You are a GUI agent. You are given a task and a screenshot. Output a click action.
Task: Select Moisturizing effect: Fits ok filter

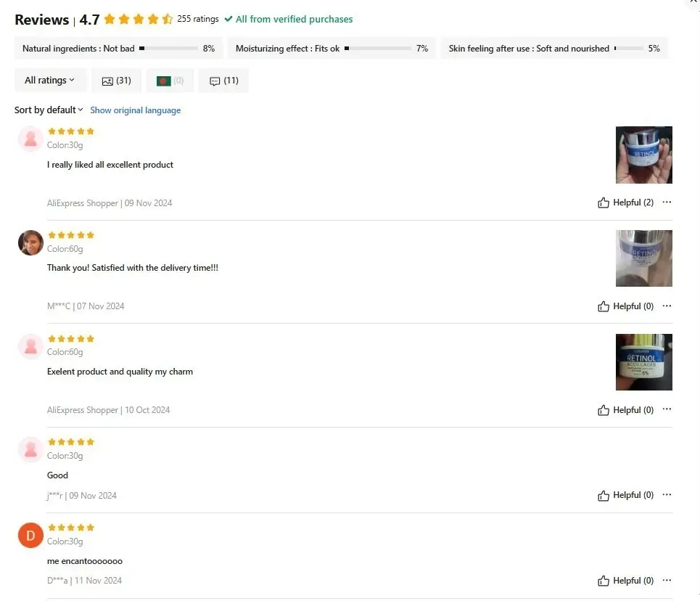coord(332,49)
